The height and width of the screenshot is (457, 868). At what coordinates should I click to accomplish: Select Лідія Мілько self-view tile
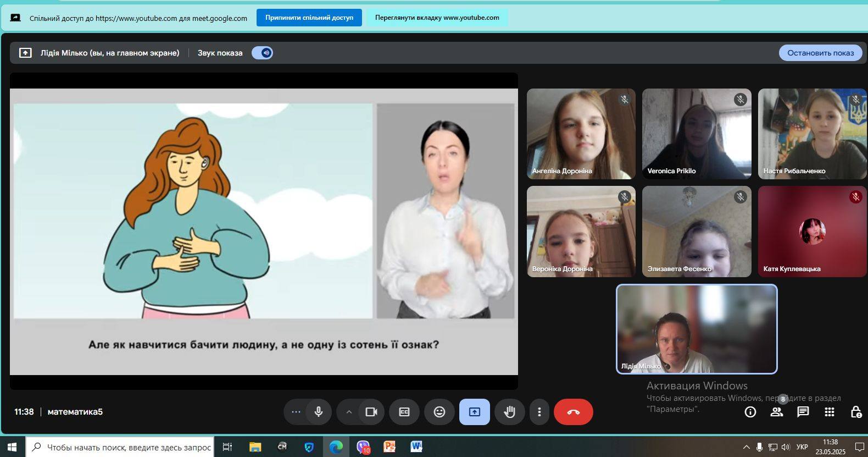click(x=697, y=329)
